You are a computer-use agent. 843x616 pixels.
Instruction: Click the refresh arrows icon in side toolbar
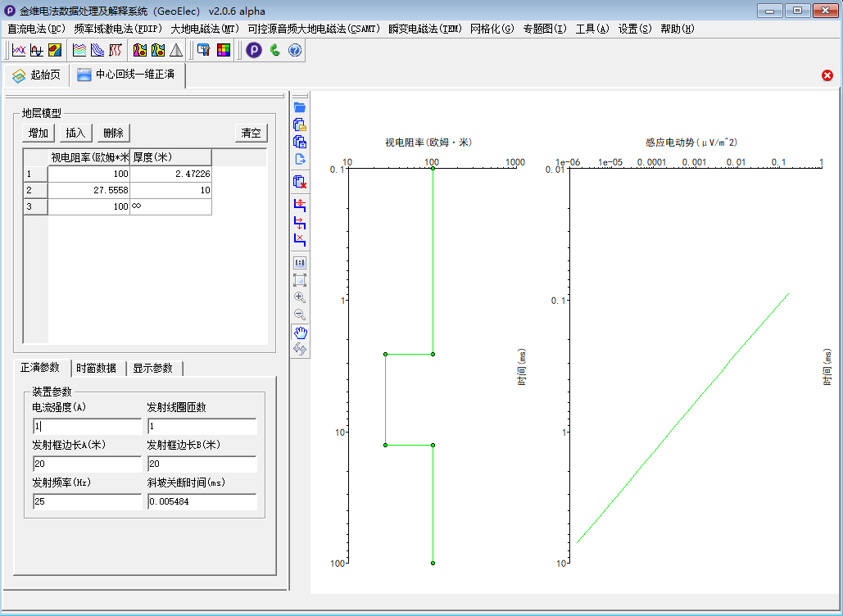300,350
